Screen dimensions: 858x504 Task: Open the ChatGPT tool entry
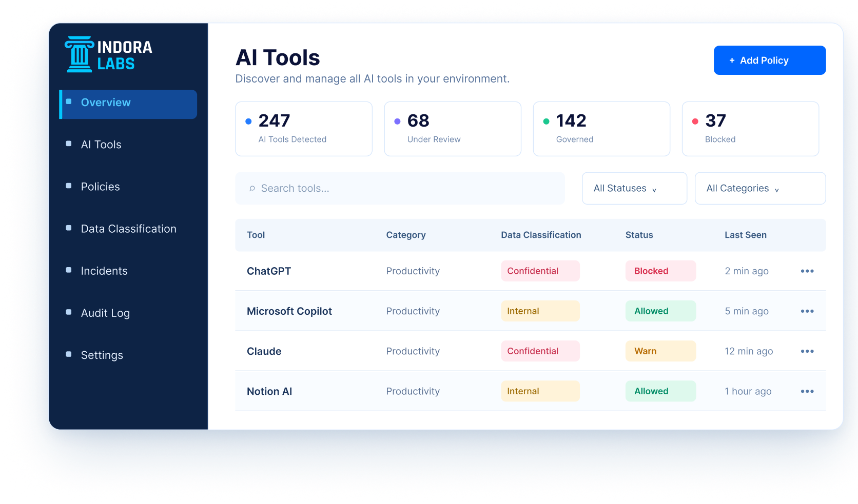coord(269,271)
